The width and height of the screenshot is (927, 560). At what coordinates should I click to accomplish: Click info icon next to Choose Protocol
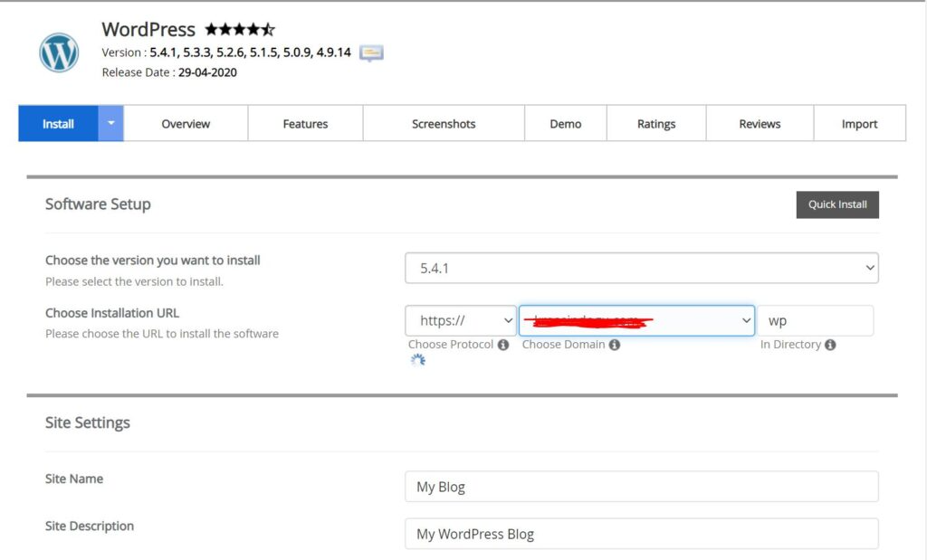click(x=503, y=345)
